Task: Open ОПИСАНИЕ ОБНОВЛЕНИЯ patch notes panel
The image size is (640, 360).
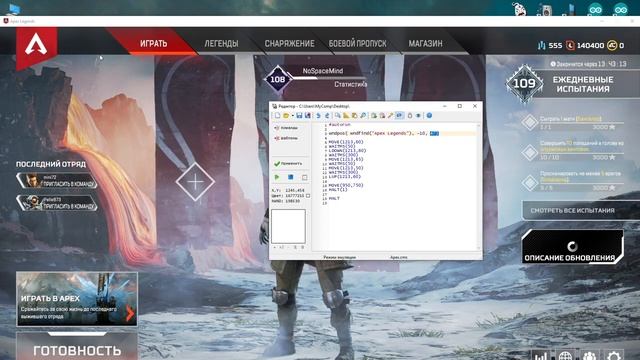Action: (x=572, y=247)
